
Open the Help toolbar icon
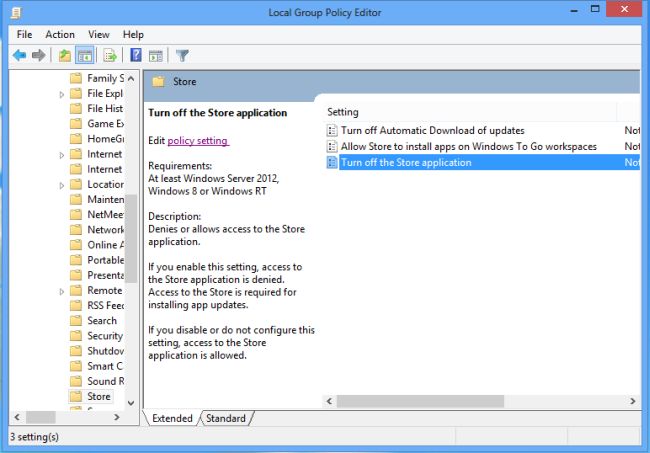136,55
